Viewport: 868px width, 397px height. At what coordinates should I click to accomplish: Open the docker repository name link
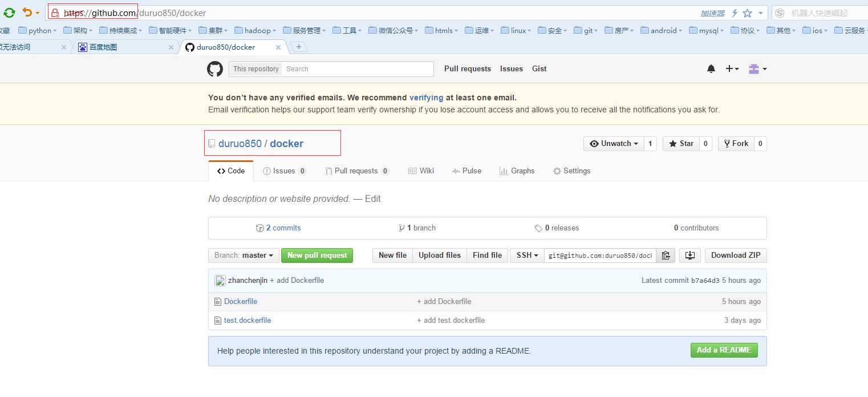tap(287, 144)
